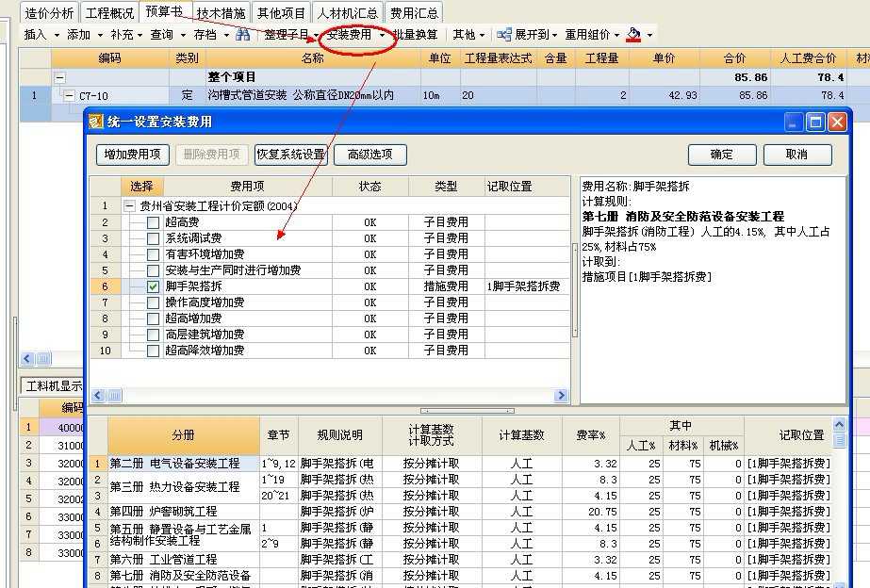
Task: Open the 添加 dropdown arrow
Action: tap(100, 35)
